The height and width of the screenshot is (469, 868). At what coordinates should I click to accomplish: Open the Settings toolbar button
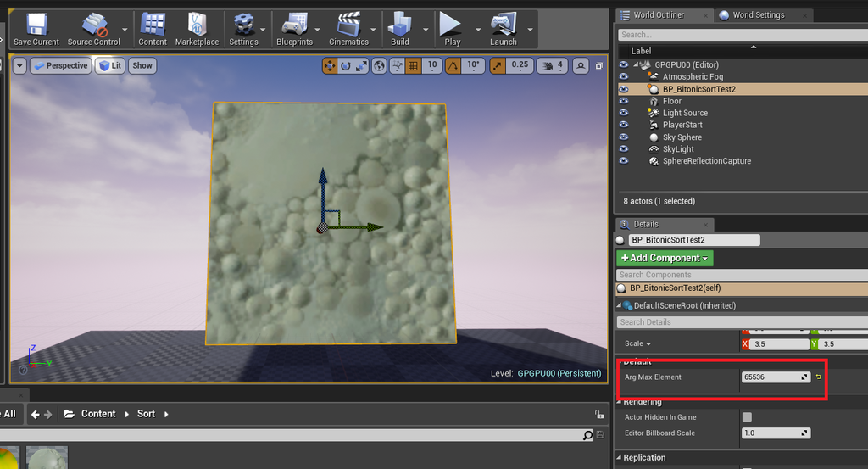coord(243,30)
